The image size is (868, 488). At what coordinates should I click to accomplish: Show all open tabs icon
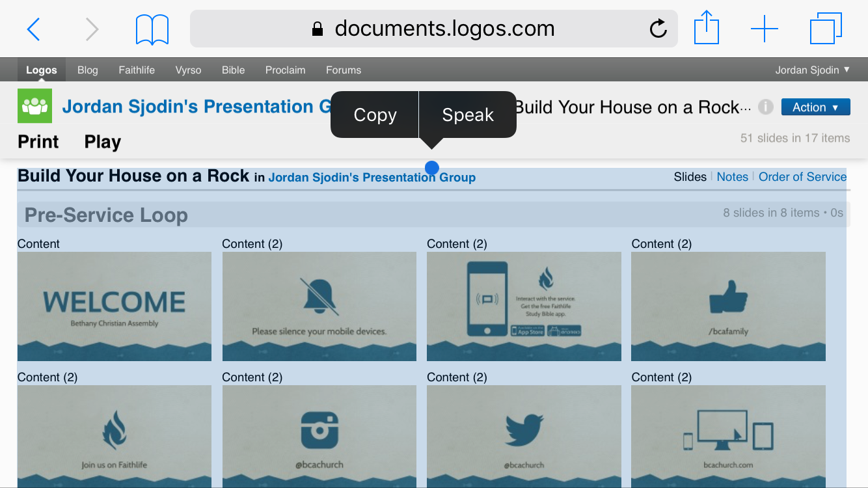(826, 29)
